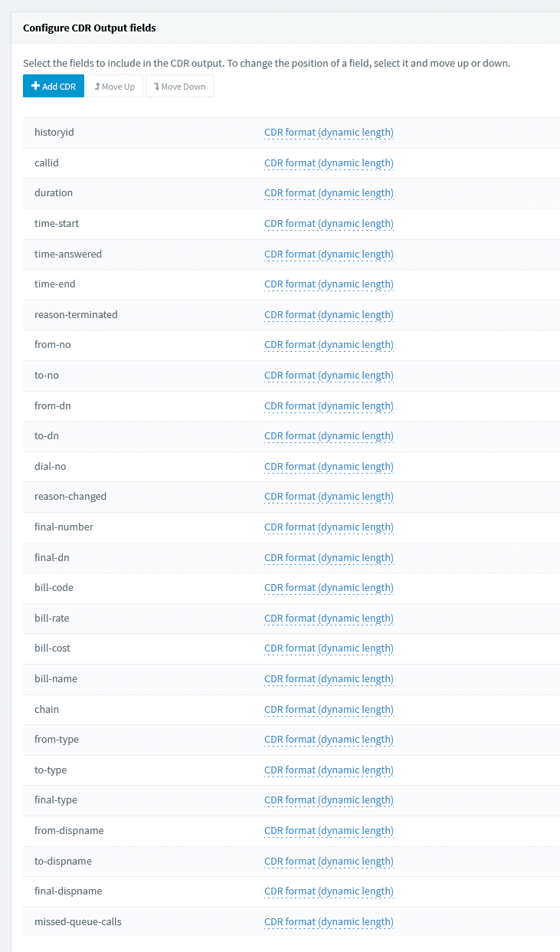
Task: Open CDR format link for duration
Action: click(329, 193)
